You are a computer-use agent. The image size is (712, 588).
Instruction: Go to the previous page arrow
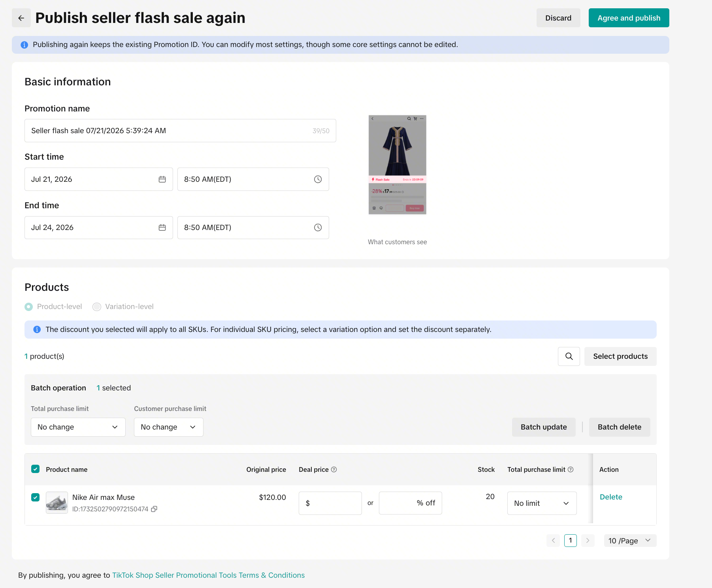553,541
